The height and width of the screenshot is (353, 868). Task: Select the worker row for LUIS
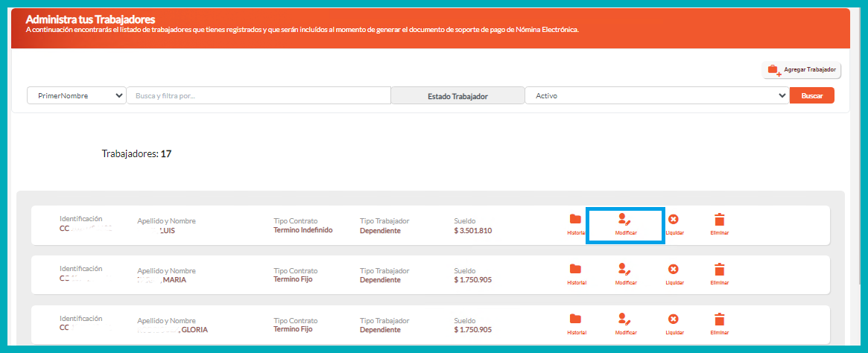click(x=298, y=226)
